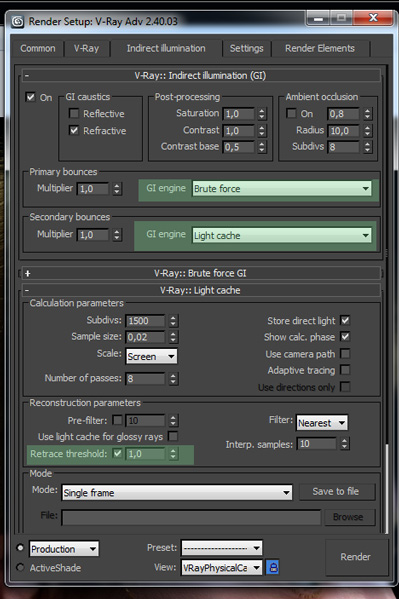Enable the Pre-filter checkbox

[x=118, y=420]
